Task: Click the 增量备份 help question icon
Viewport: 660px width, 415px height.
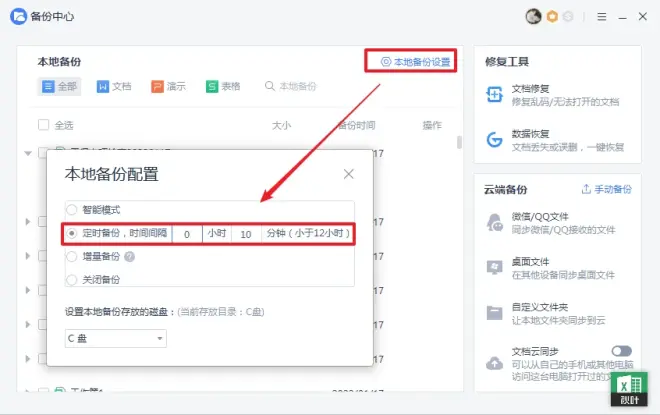Action: tap(130, 256)
